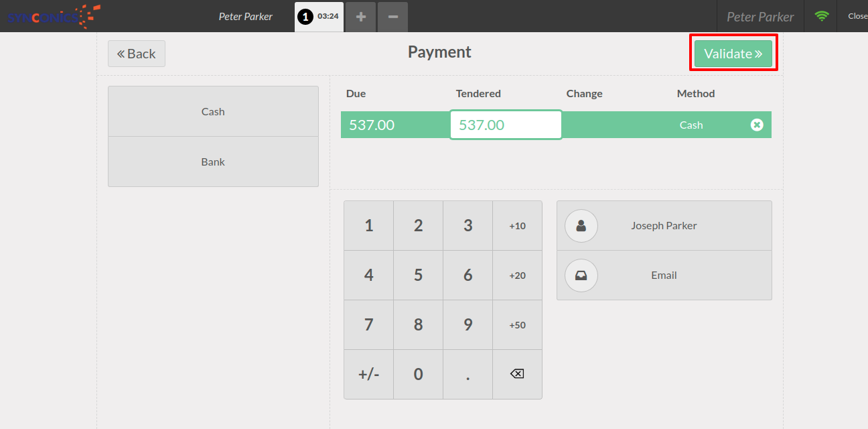Delete current order with minus icon
868x429 pixels.
pyautogui.click(x=393, y=17)
